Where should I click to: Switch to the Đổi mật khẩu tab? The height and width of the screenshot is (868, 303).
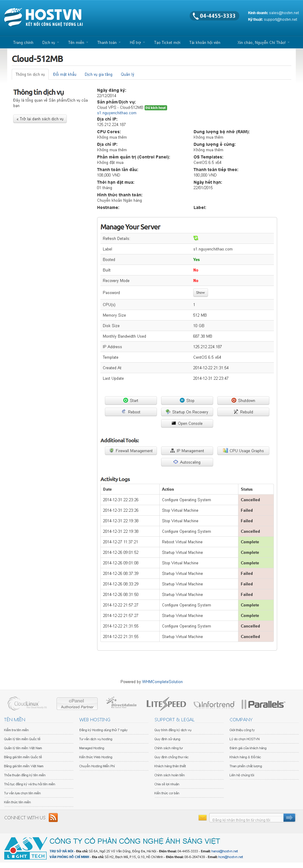[x=65, y=75]
